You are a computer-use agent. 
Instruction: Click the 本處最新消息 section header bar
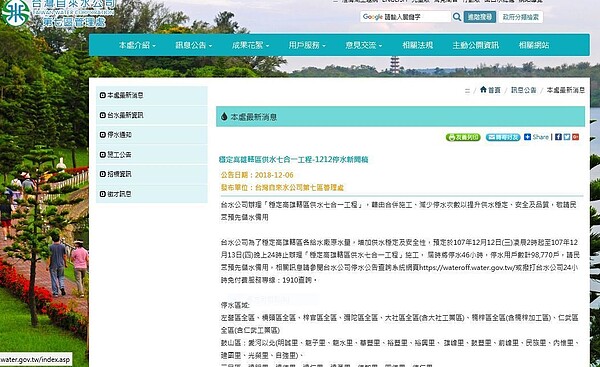click(400, 117)
